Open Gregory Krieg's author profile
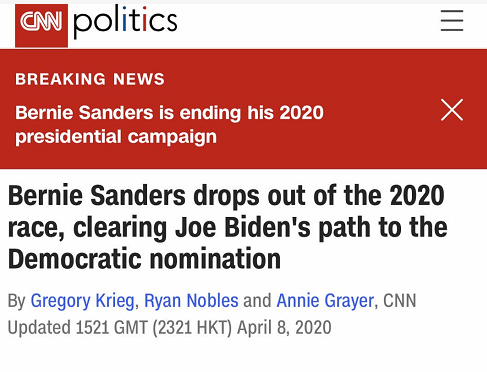Image resolution: width=487 pixels, height=372 pixels. (82, 301)
